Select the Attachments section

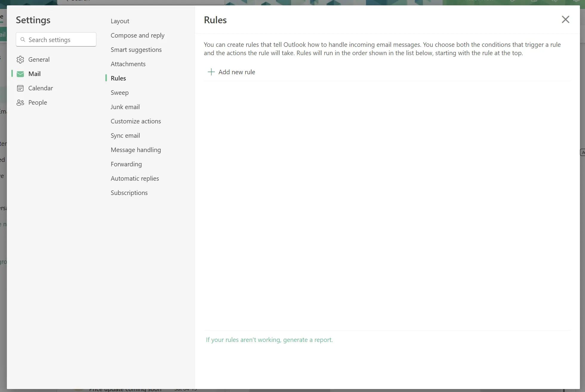(x=128, y=64)
